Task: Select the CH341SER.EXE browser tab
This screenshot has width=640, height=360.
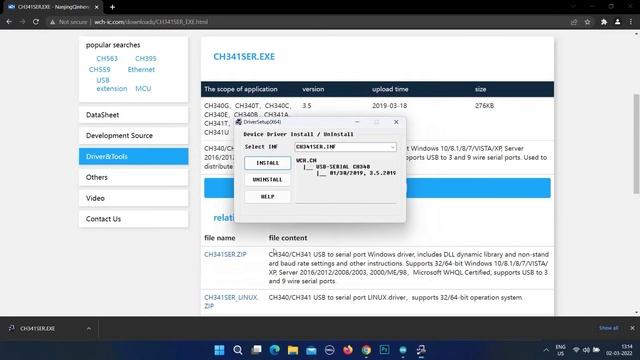Action: pos(52,7)
